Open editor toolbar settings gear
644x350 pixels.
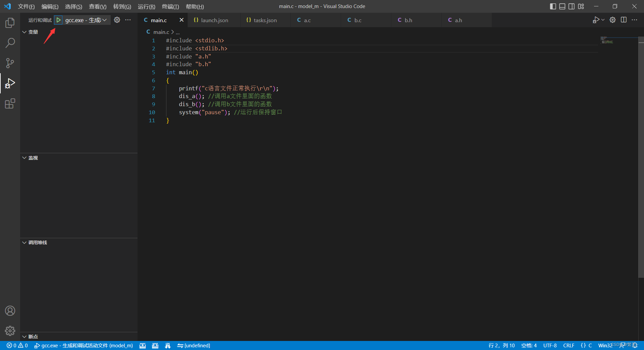612,20
